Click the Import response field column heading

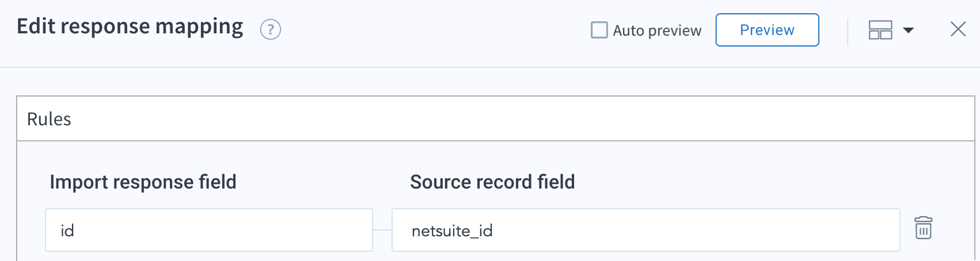point(143,182)
